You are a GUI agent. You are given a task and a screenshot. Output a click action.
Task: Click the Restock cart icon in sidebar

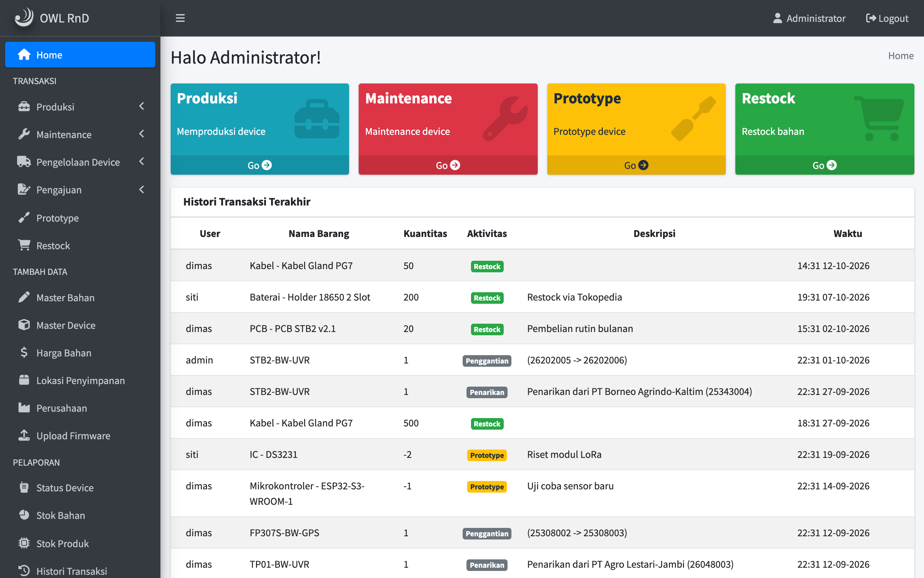tap(24, 245)
